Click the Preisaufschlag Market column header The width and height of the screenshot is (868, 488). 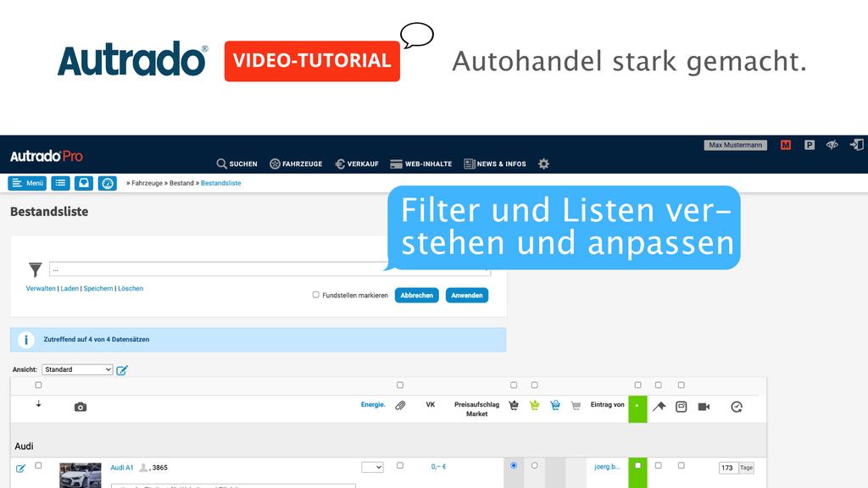click(476, 409)
